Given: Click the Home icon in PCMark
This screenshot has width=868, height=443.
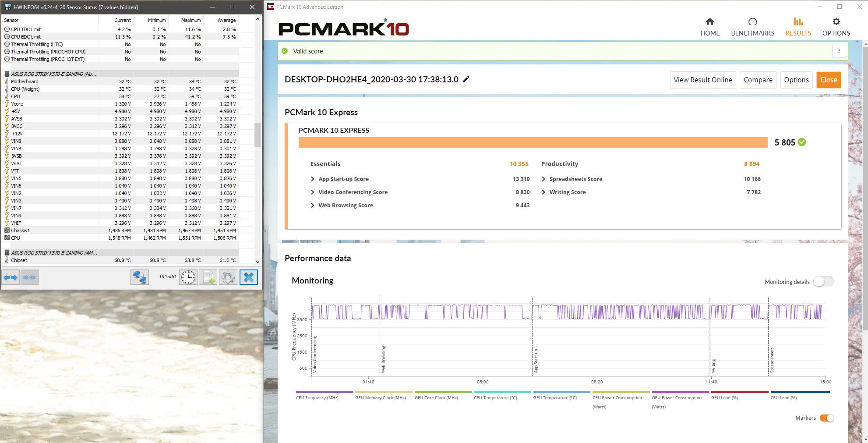Looking at the screenshot, I should (x=710, y=21).
